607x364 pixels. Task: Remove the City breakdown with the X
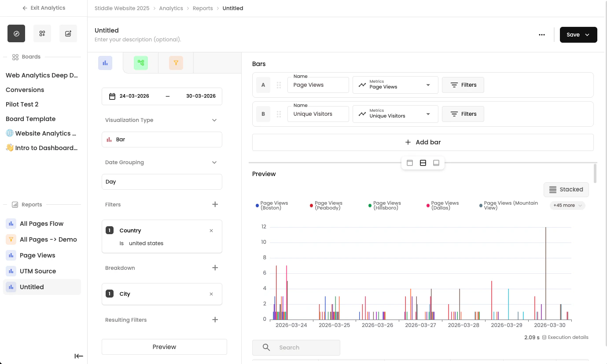(211, 294)
